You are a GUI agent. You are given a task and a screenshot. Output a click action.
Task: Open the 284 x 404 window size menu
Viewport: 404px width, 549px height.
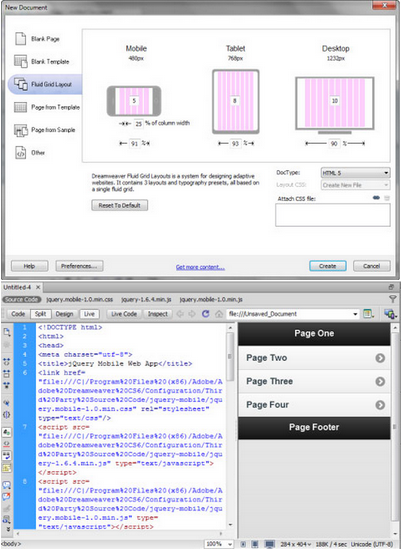[x=295, y=544]
